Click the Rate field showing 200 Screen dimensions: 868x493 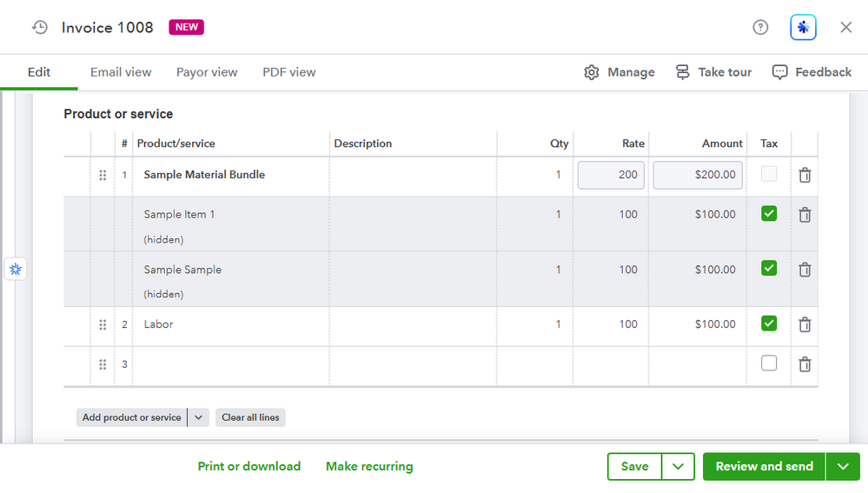tap(612, 175)
